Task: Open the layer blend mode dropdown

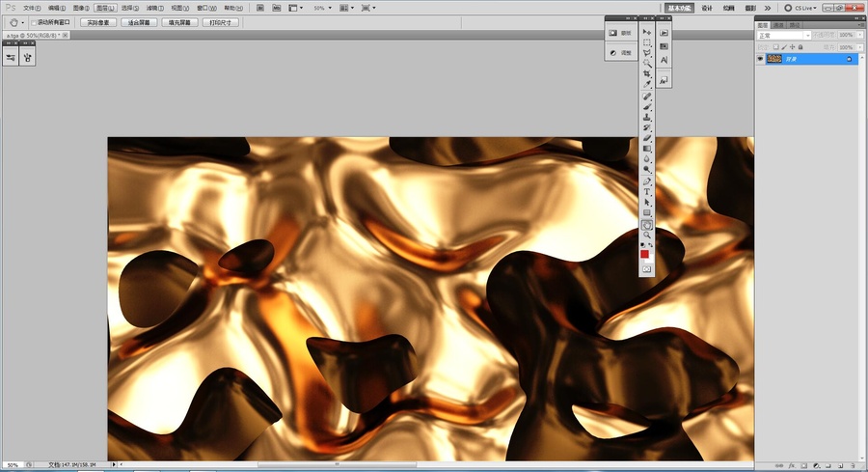Action: pyautogui.click(x=784, y=36)
